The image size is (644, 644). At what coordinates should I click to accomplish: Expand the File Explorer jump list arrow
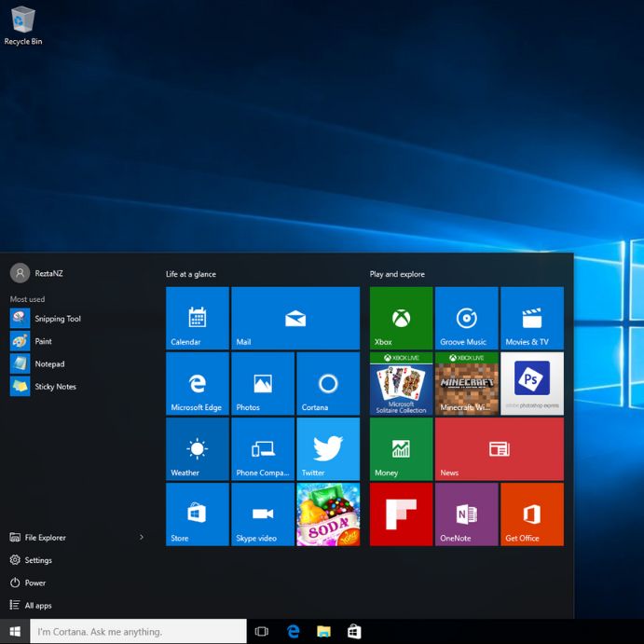[142, 537]
